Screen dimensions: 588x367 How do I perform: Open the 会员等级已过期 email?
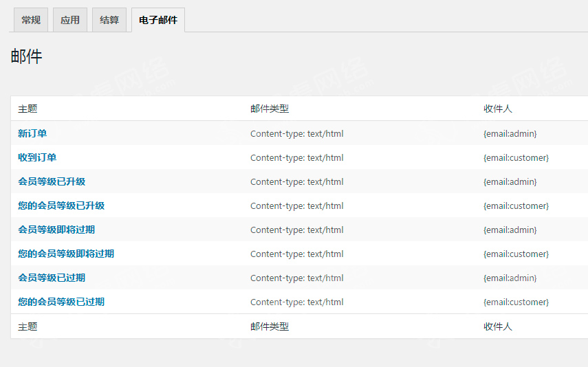click(52, 278)
